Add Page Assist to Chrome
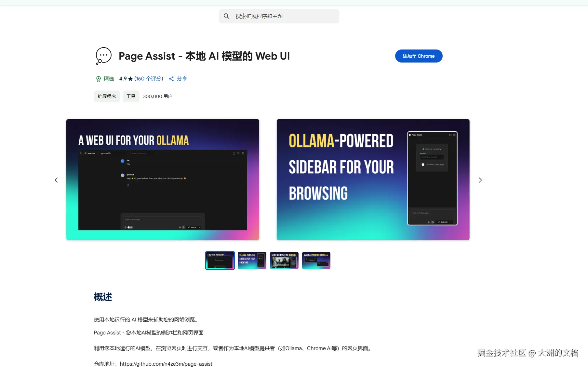The width and height of the screenshot is (588, 367). (x=419, y=56)
